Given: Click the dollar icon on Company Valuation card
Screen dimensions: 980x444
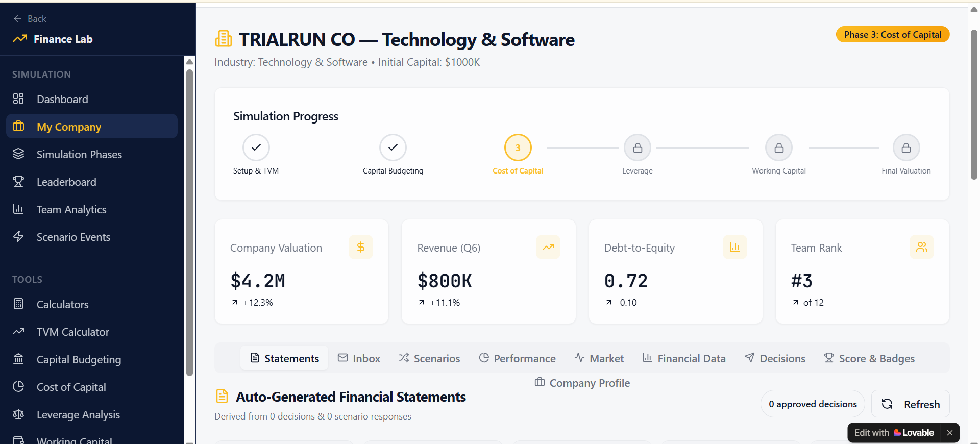Looking at the screenshot, I should point(360,248).
